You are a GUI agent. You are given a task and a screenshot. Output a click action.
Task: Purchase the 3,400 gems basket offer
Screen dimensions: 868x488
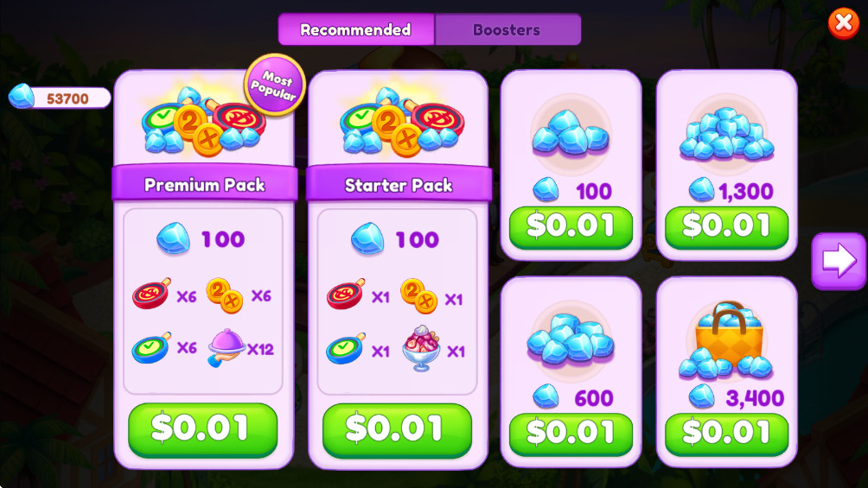pos(726,434)
